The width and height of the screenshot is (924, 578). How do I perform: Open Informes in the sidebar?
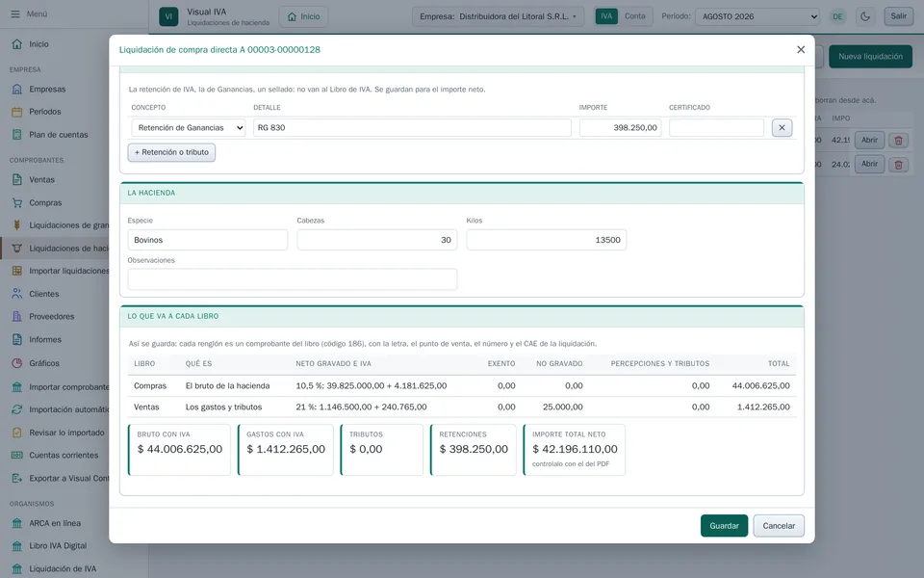(x=45, y=340)
